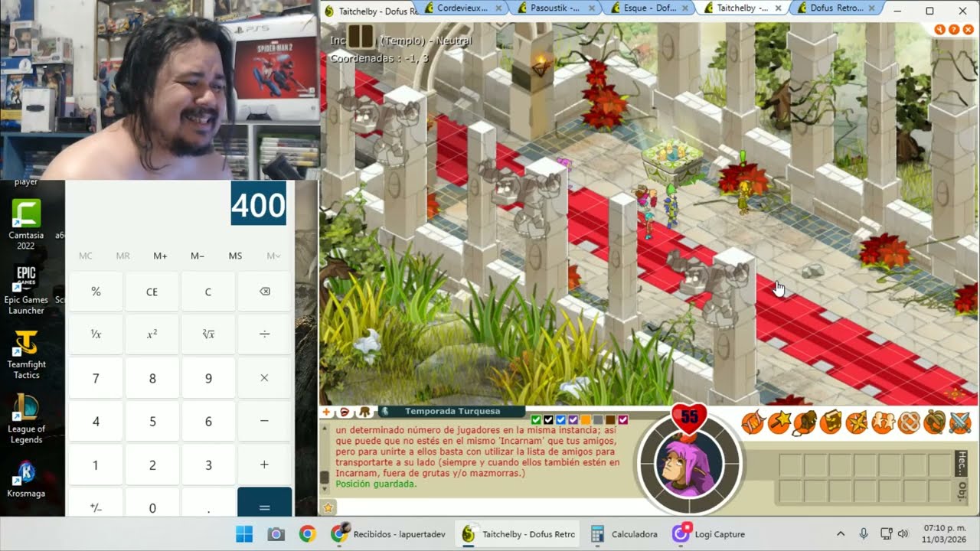Open the friends list icon

coord(883,422)
